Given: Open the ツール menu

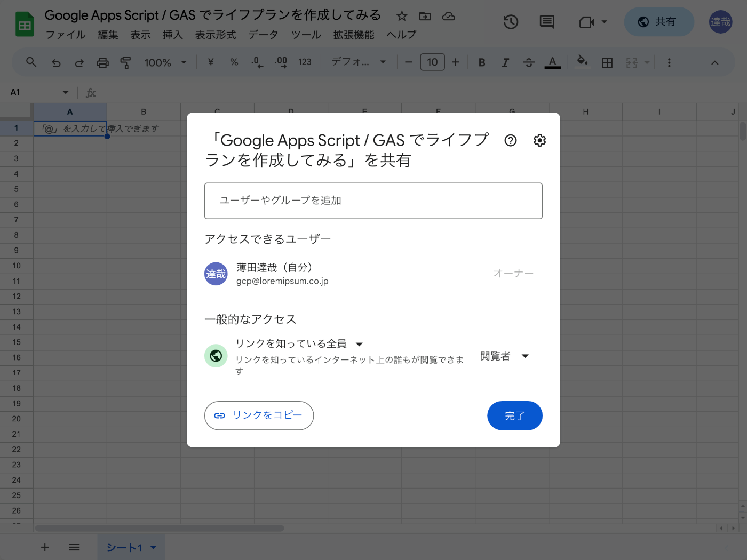Looking at the screenshot, I should [x=306, y=35].
